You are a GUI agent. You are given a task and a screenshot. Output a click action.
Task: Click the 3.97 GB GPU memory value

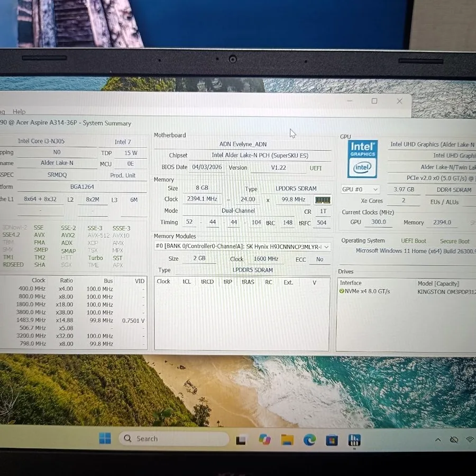pyautogui.click(x=404, y=189)
